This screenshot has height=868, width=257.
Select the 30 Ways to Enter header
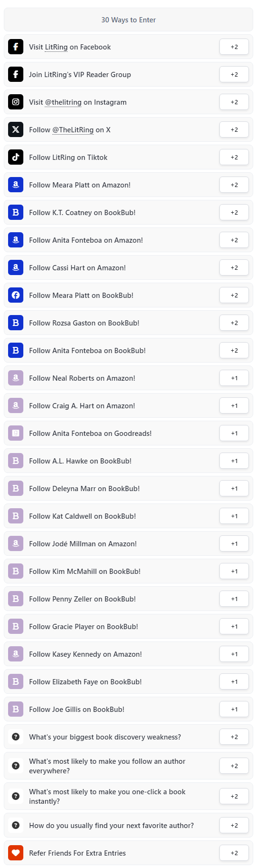pyautogui.click(x=128, y=20)
